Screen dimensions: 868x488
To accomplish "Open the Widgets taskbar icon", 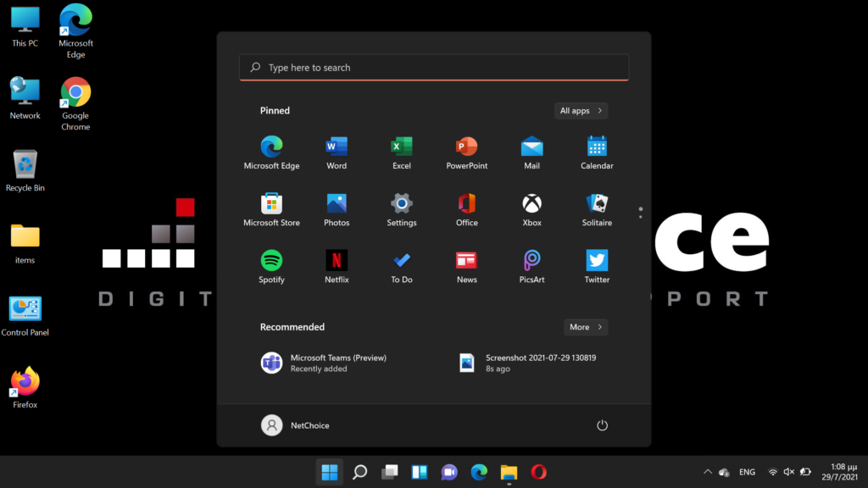I will click(x=420, y=472).
